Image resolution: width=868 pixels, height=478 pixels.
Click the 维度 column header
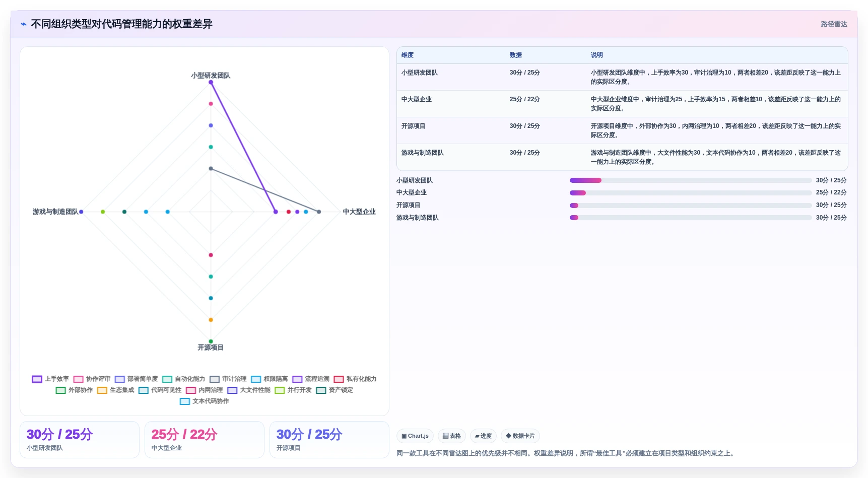point(408,55)
